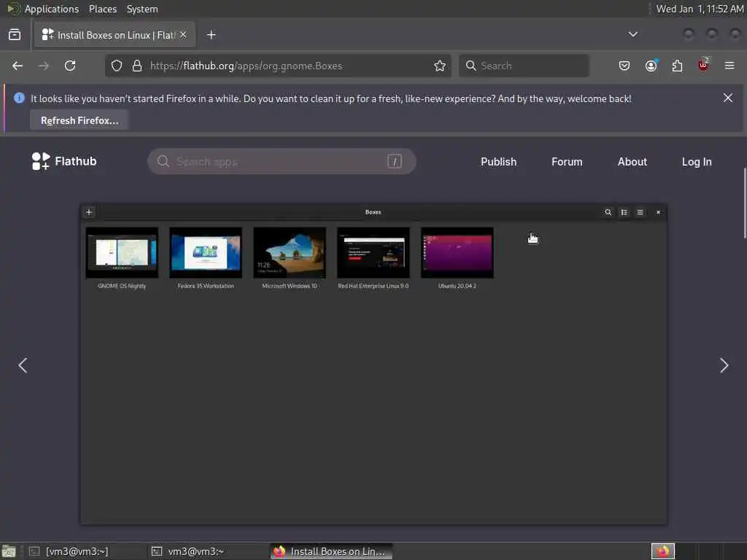Open the tracking protection shield icon
747x560 pixels.
117,66
